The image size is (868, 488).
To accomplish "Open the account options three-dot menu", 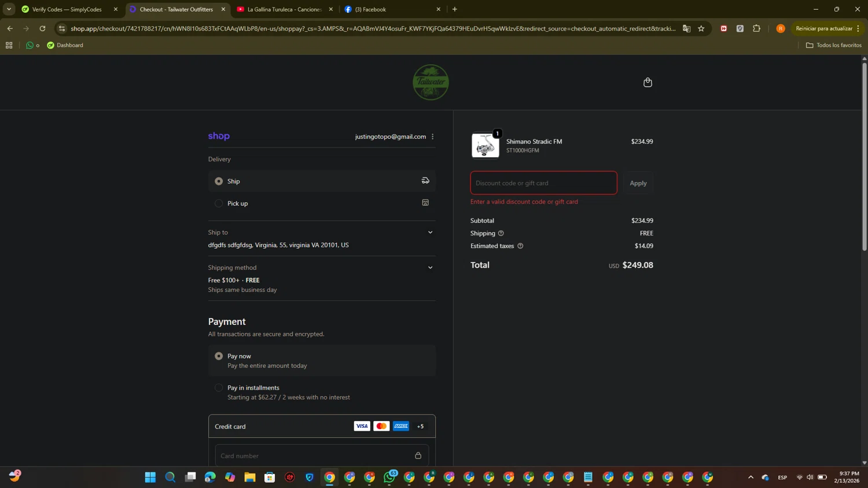I will [433, 136].
